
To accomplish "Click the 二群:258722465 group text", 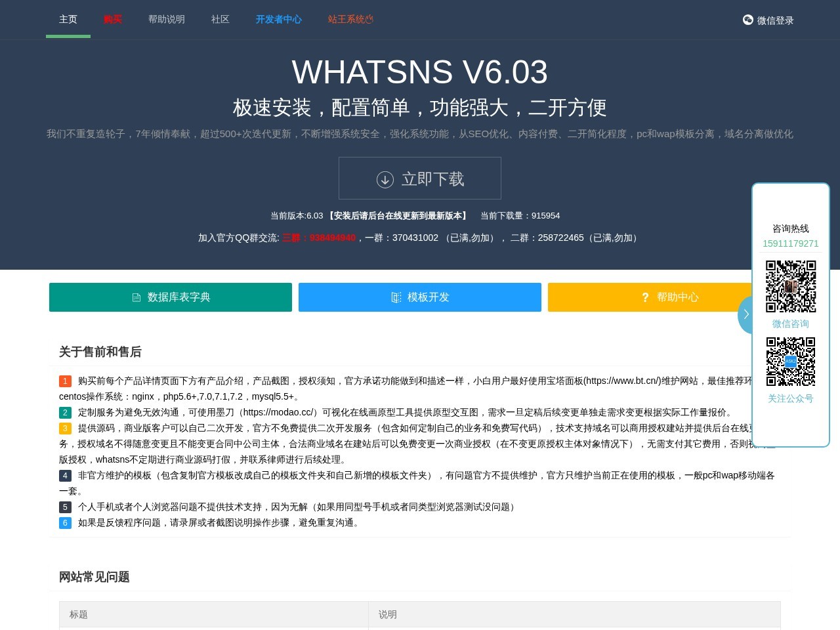I will [x=547, y=238].
